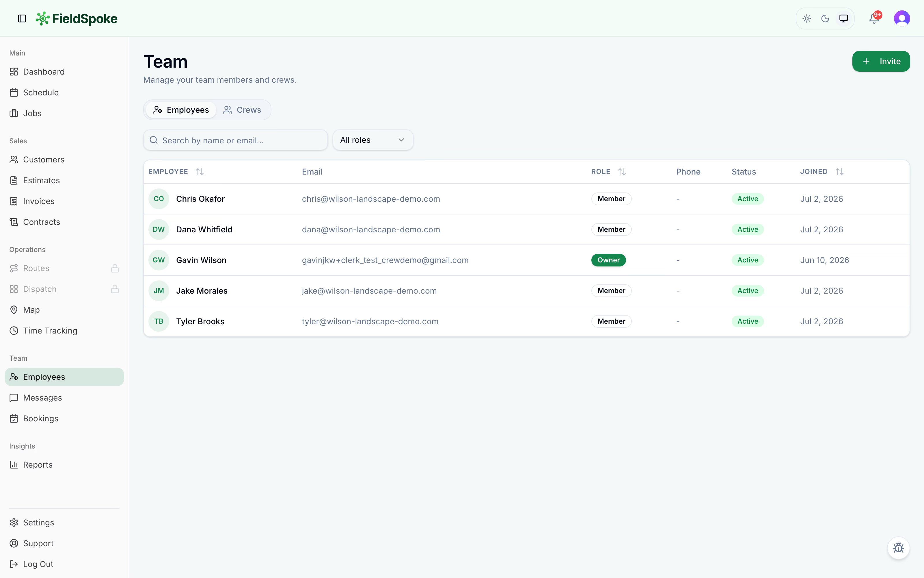The image size is (924, 578).
Task: Sort by Employee column
Action: point(176,172)
